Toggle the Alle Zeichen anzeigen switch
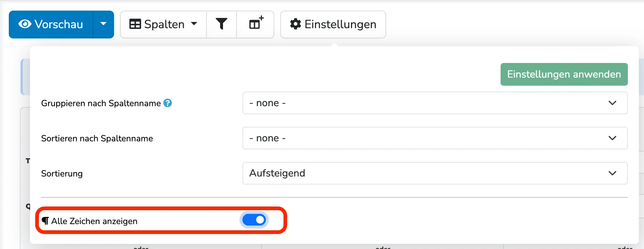644x249 pixels. pyautogui.click(x=254, y=220)
